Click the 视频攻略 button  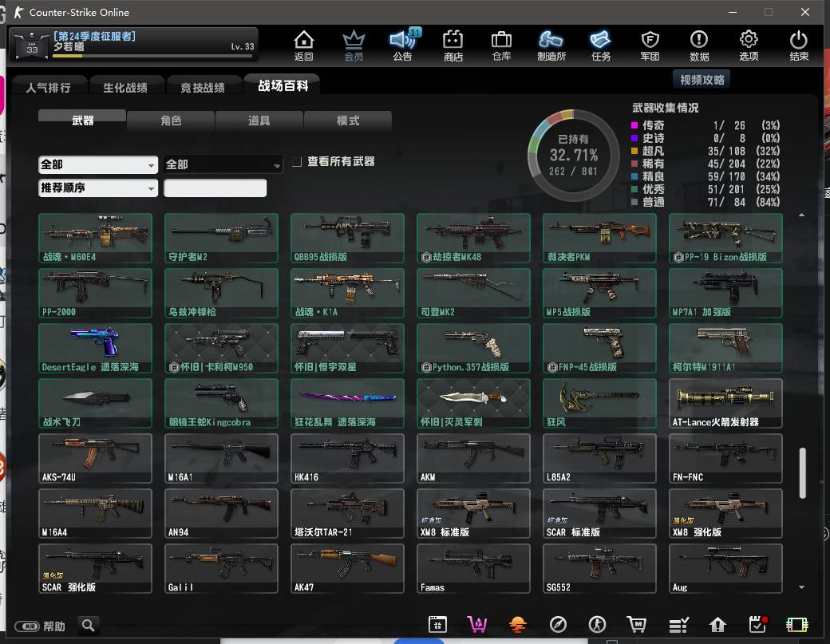point(702,80)
